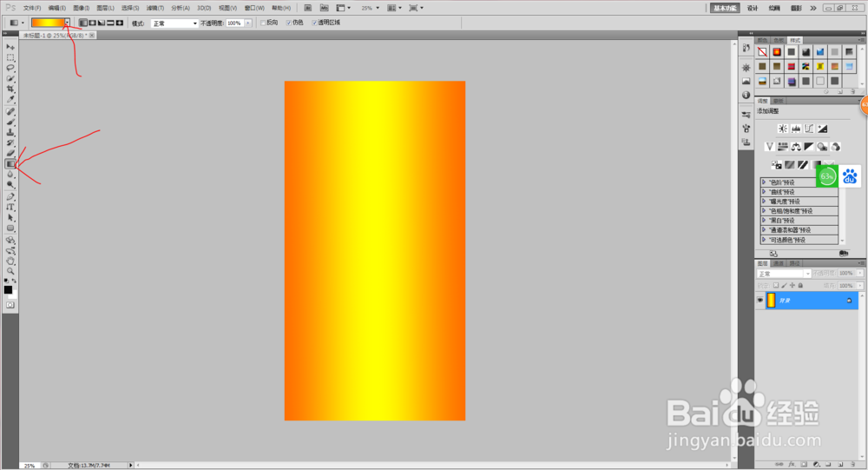This screenshot has width=868, height=470.
Task: Select the Blur tool
Action: pyautogui.click(x=10, y=175)
